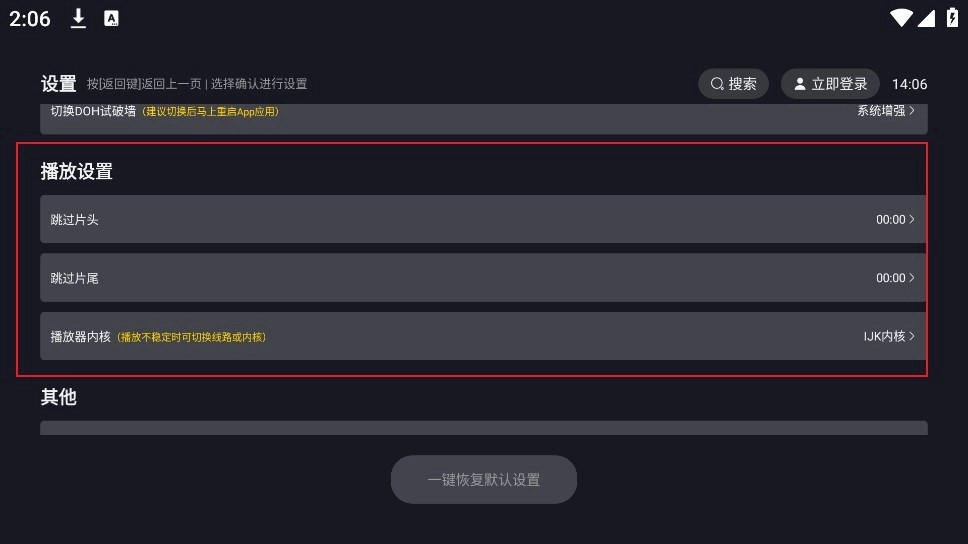968x544 pixels.
Task: Tap the Wi-Fi signal icon
Action: click(x=900, y=18)
